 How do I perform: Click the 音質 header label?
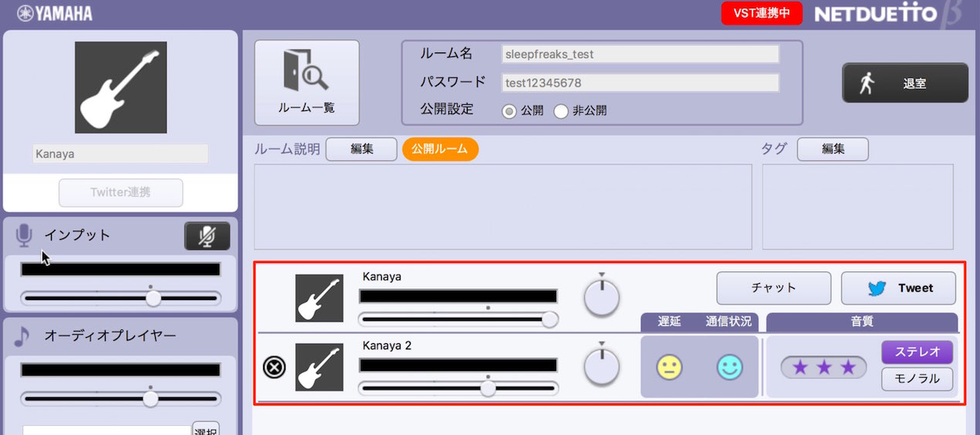(x=862, y=322)
